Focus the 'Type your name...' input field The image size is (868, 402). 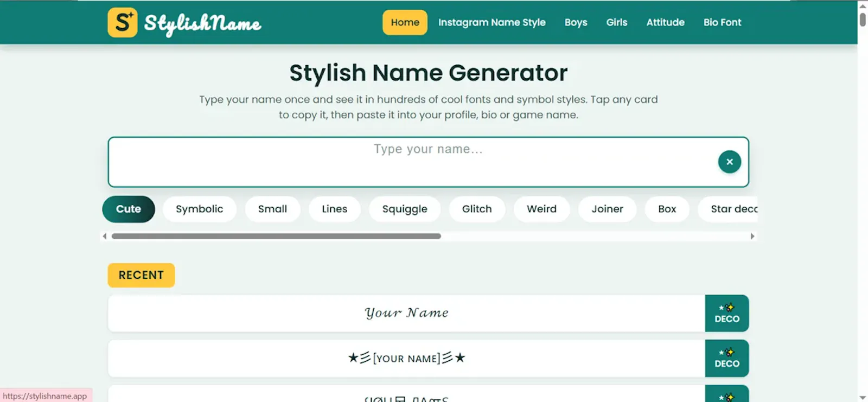click(428, 162)
